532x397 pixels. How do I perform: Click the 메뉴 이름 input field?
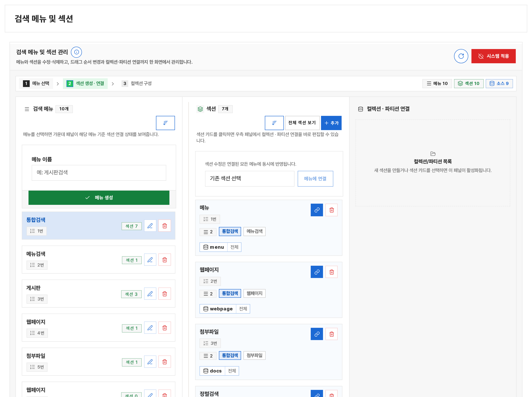99,173
